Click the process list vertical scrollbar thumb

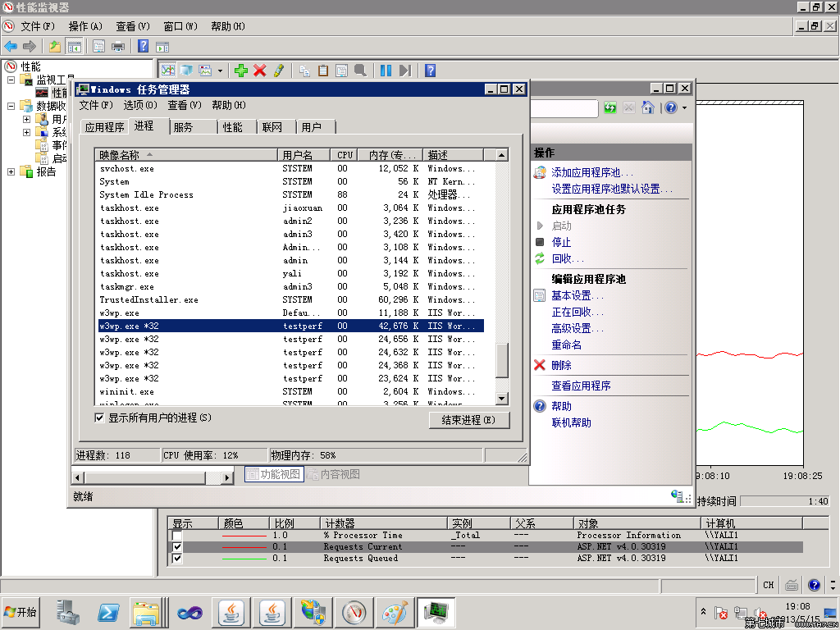click(502, 359)
